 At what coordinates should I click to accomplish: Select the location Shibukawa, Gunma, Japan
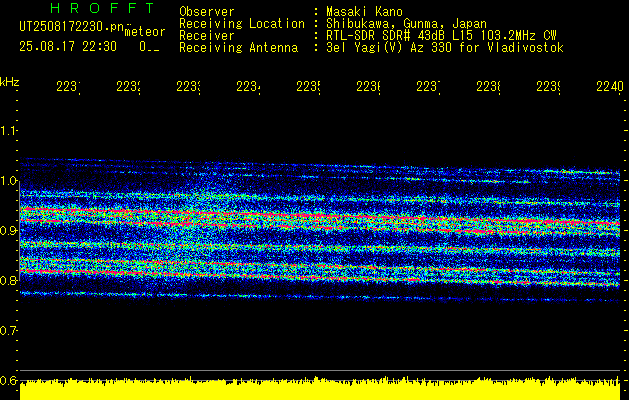click(406, 24)
